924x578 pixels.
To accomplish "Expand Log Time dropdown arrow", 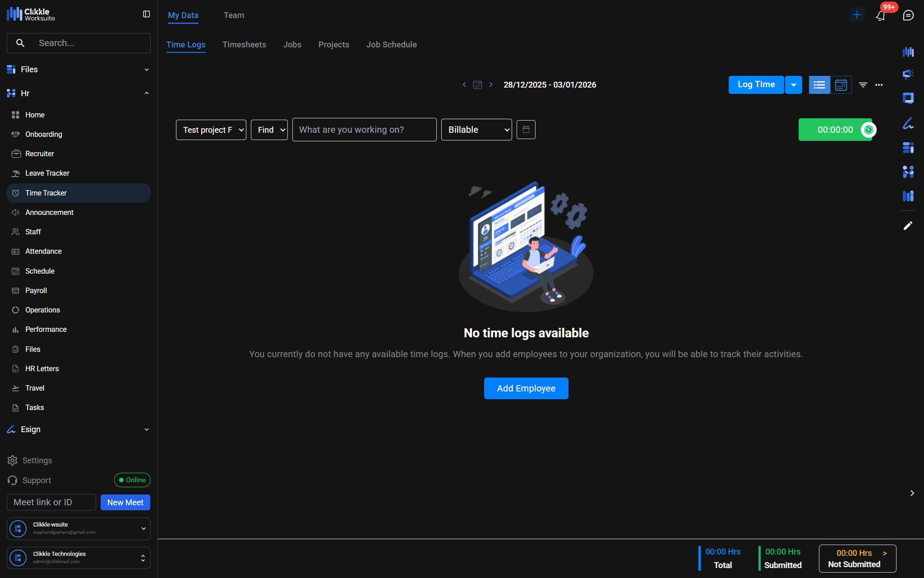I will click(793, 85).
